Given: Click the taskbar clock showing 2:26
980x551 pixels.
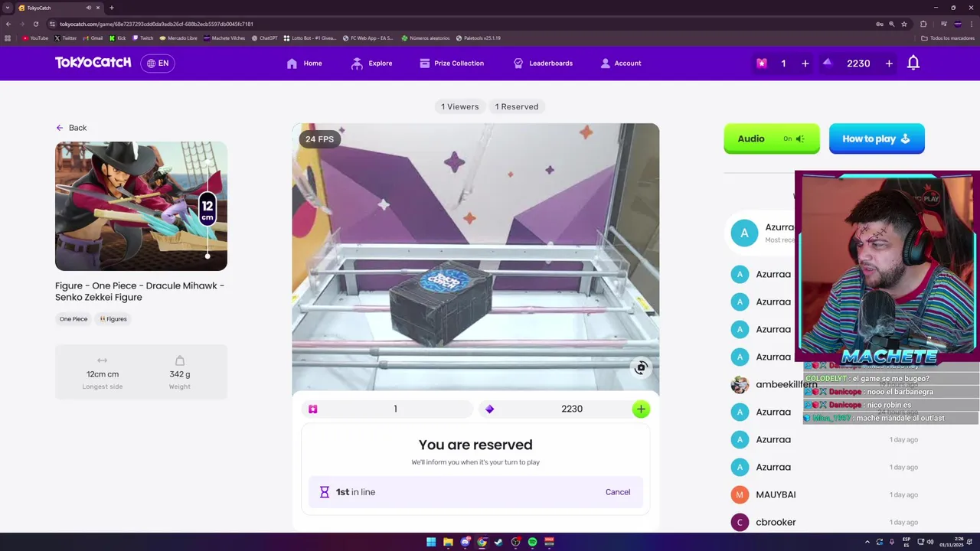Looking at the screenshot, I should point(952,542).
